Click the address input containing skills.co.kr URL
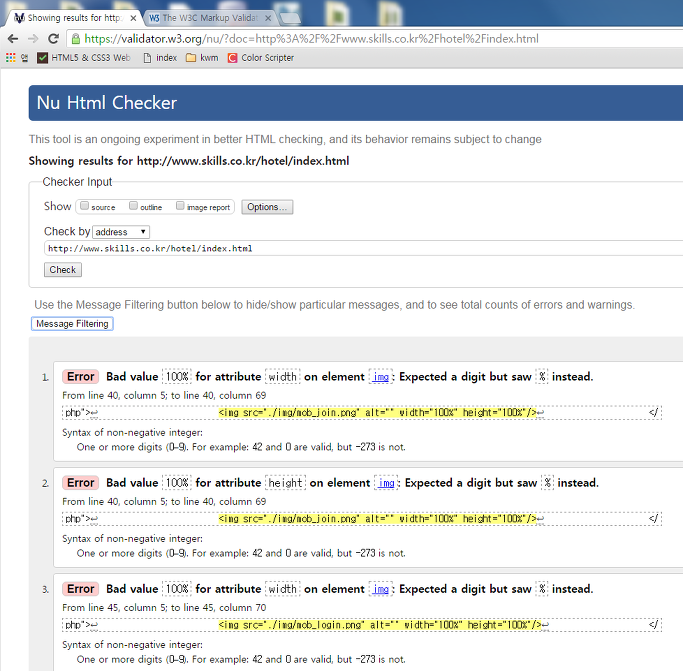The width and height of the screenshot is (683, 671). (x=363, y=248)
